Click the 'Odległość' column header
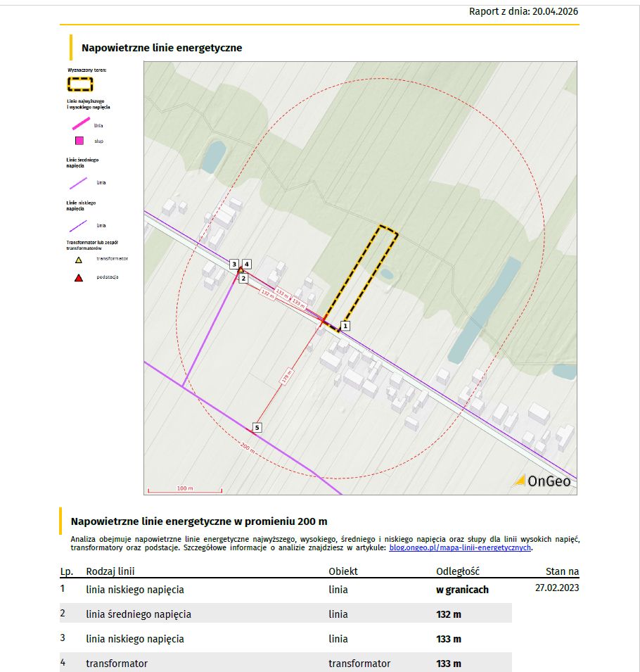The height and width of the screenshot is (672, 640). pyautogui.click(x=458, y=571)
